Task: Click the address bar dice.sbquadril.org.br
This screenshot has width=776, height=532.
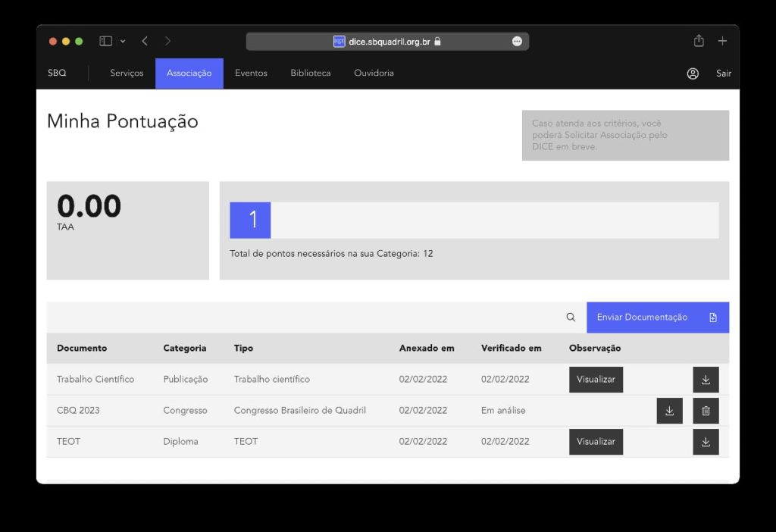Action: pos(387,42)
